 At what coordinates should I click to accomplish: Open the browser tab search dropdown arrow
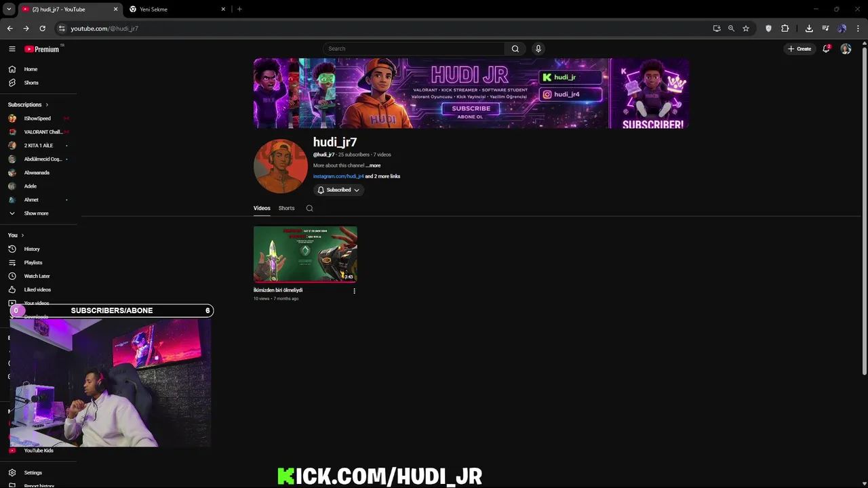pyautogui.click(x=9, y=9)
